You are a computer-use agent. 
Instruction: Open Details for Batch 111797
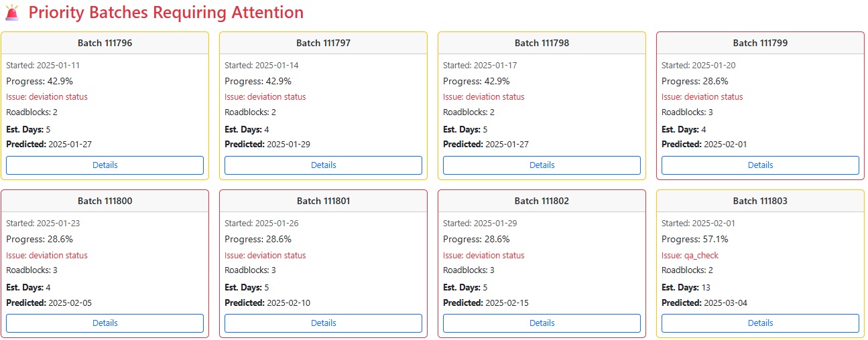(323, 165)
